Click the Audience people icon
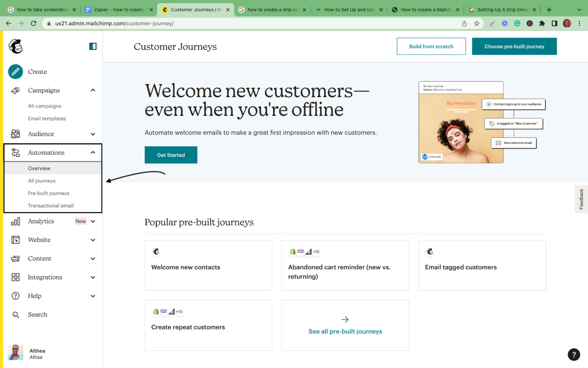This screenshot has height=368, width=588. pyautogui.click(x=16, y=134)
